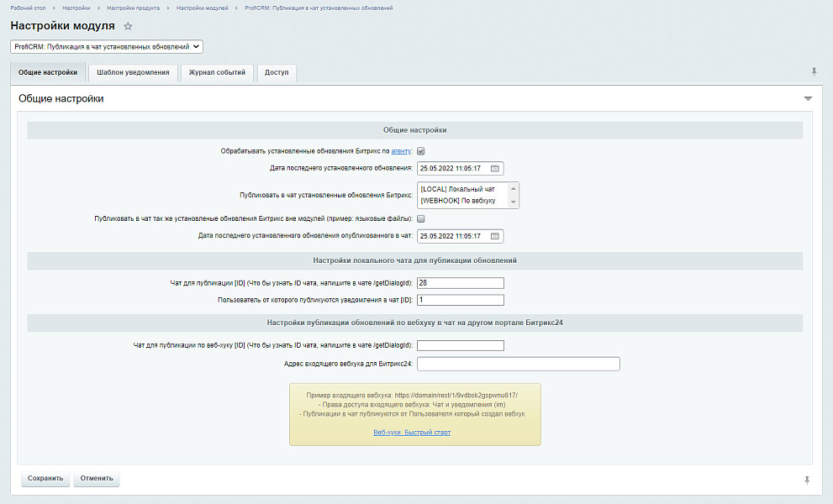This screenshot has height=504, width=833.
Task: Open the ProfiCRM module selector dropdown
Action: (107, 47)
